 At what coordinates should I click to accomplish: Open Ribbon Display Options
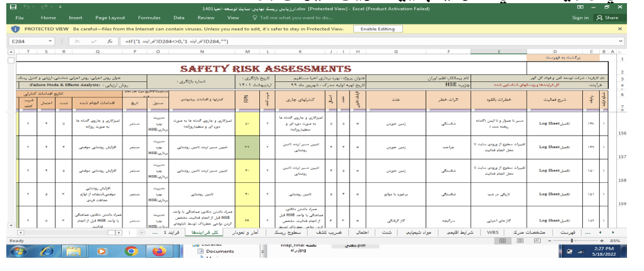[580, 8]
